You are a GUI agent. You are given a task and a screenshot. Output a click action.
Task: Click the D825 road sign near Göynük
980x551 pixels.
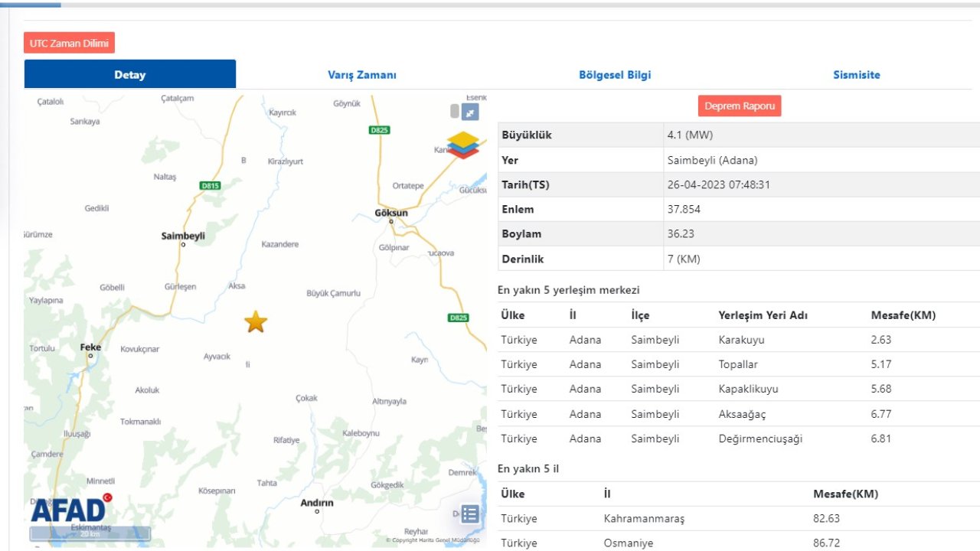[379, 130]
